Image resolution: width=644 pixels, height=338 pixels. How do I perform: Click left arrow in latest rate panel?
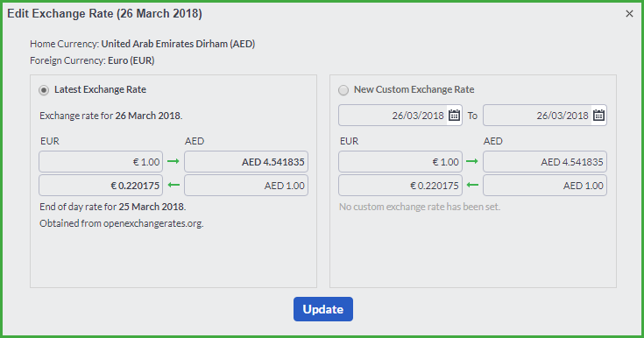[173, 186]
